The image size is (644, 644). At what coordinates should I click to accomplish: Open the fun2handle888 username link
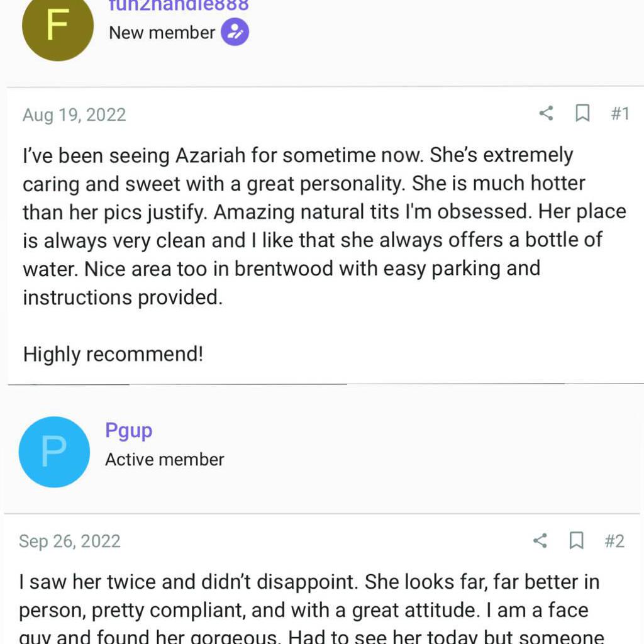(x=179, y=6)
